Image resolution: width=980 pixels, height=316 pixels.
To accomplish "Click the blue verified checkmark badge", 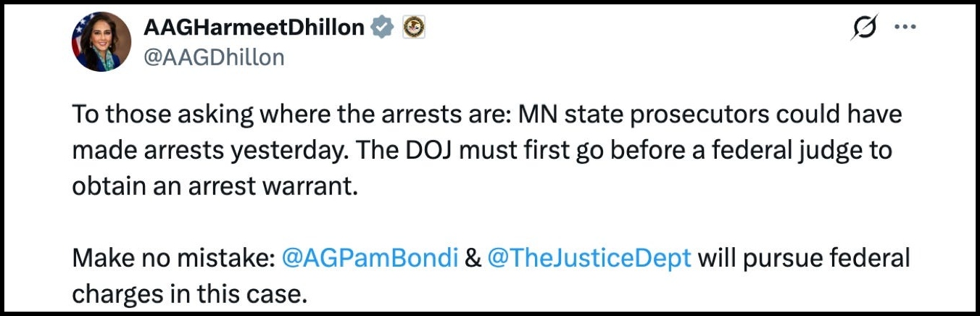I will click(x=382, y=28).
